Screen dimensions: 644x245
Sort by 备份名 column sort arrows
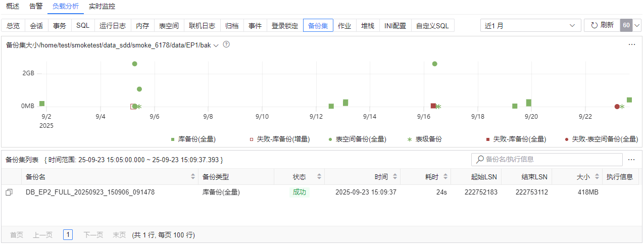[x=192, y=177]
